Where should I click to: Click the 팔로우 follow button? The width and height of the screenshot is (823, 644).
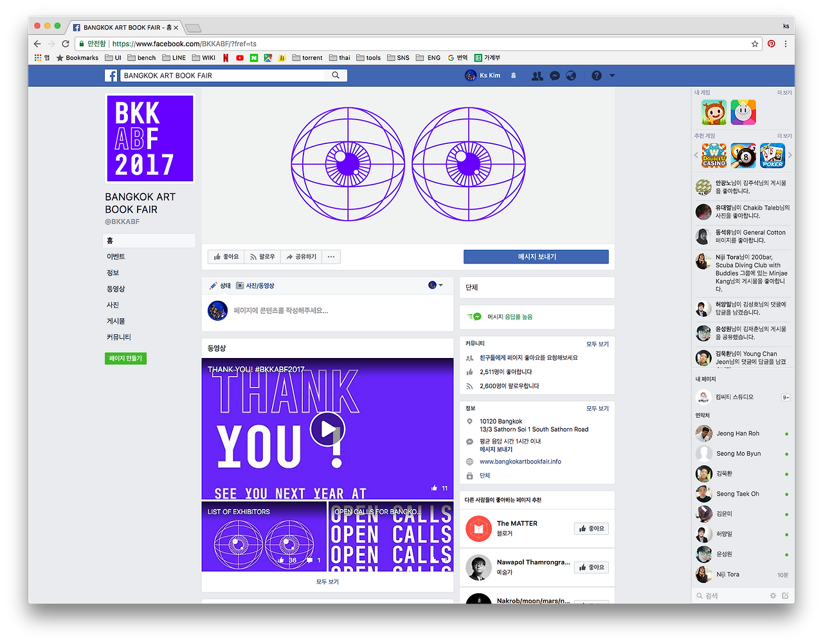262,256
